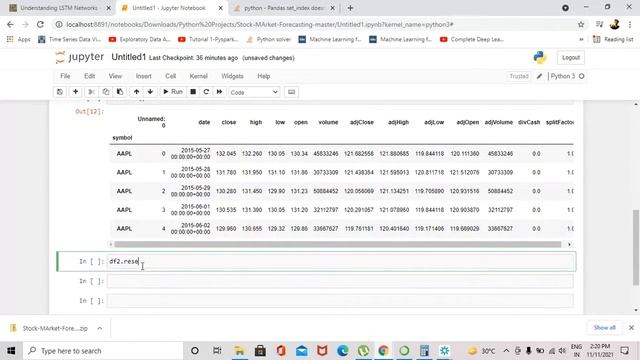This screenshot has width=640, height=360.
Task: Open the Python solver bookmark
Action: (269, 39)
